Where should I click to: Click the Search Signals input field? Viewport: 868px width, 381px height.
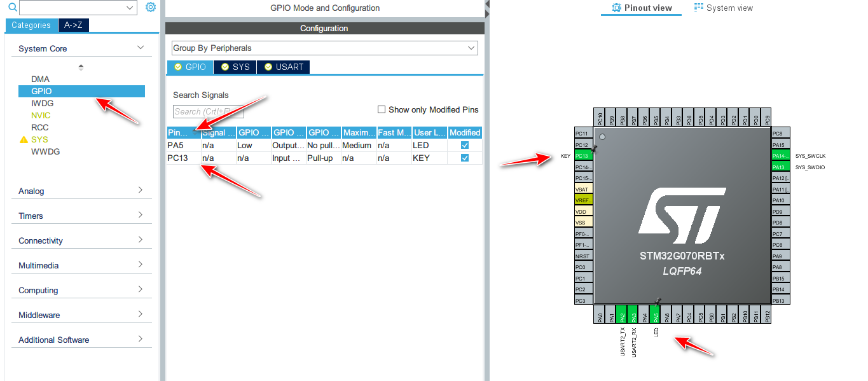point(207,111)
